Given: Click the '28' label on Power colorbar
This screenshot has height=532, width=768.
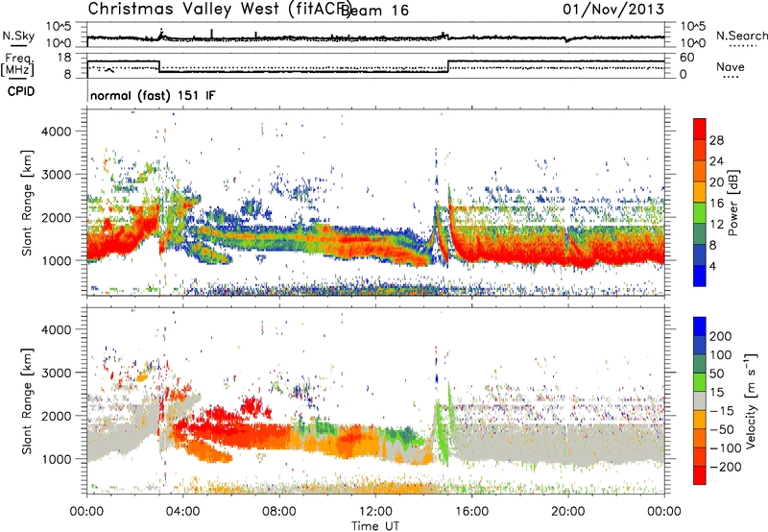Looking at the screenshot, I should (716, 140).
